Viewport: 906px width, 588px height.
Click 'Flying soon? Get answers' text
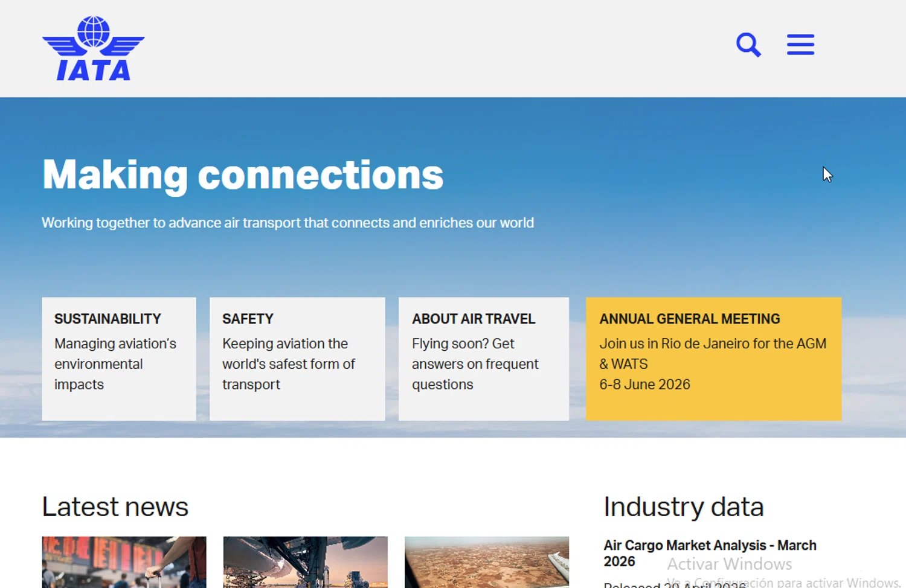[475, 364]
